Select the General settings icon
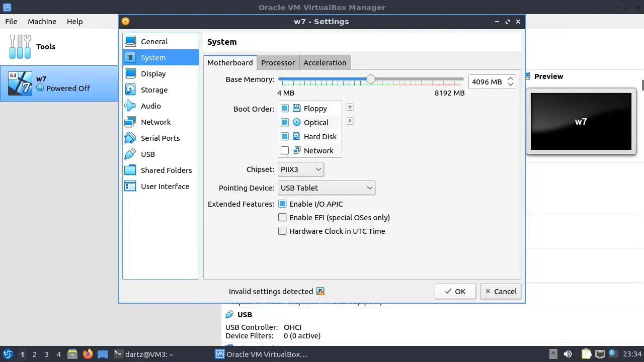This screenshot has height=362, width=644. point(130,41)
